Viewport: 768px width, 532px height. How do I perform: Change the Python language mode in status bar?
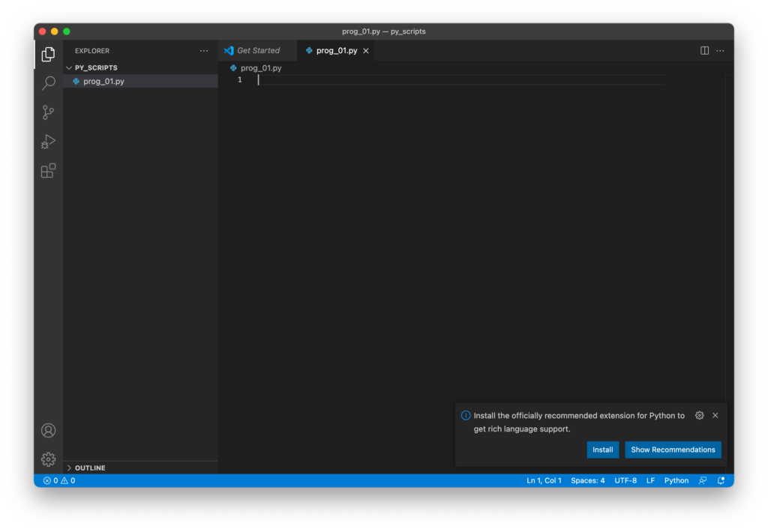coord(676,481)
